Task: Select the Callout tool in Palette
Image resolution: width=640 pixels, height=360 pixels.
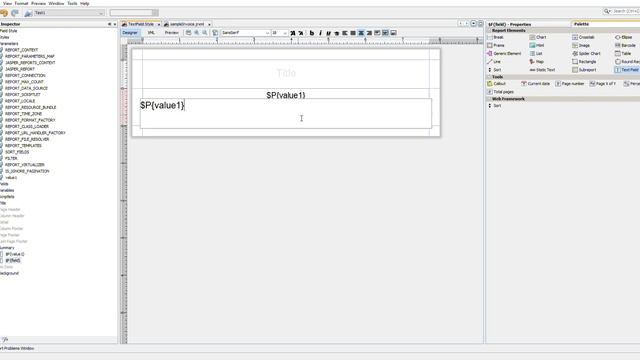Action: pos(496,84)
